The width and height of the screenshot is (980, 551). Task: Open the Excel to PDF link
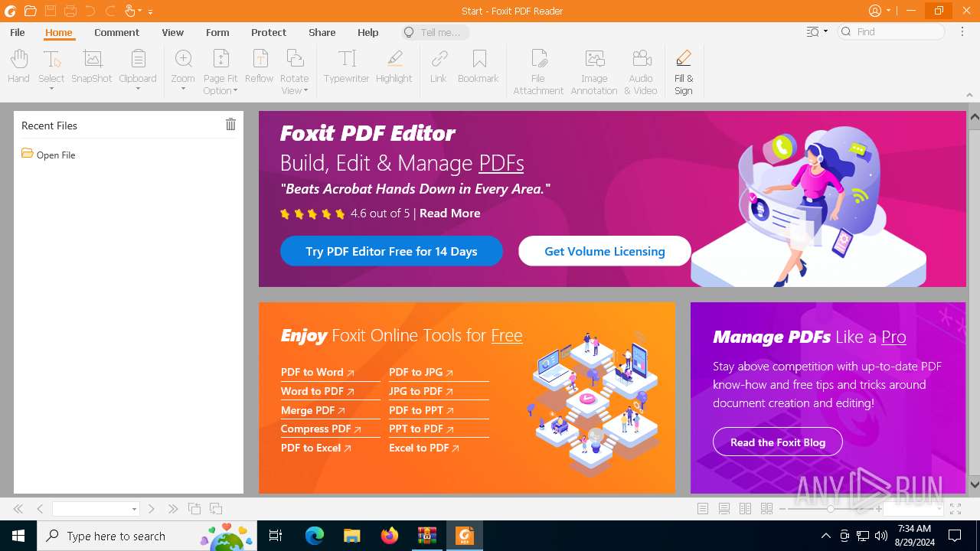(424, 448)
